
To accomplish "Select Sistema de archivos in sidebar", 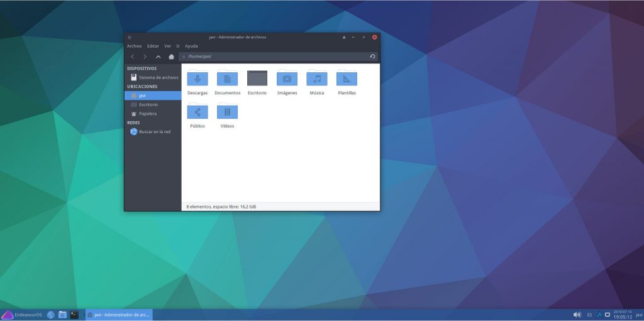I will tap(154, 77).
